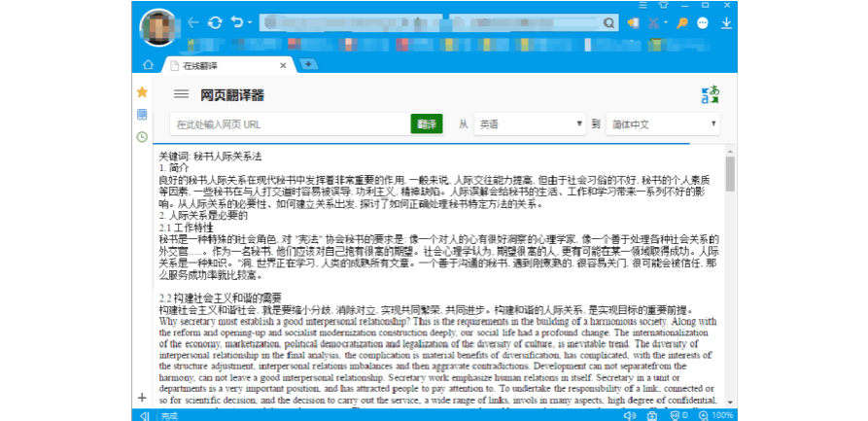Open history clock icon in sidebar

click(142, 136)
